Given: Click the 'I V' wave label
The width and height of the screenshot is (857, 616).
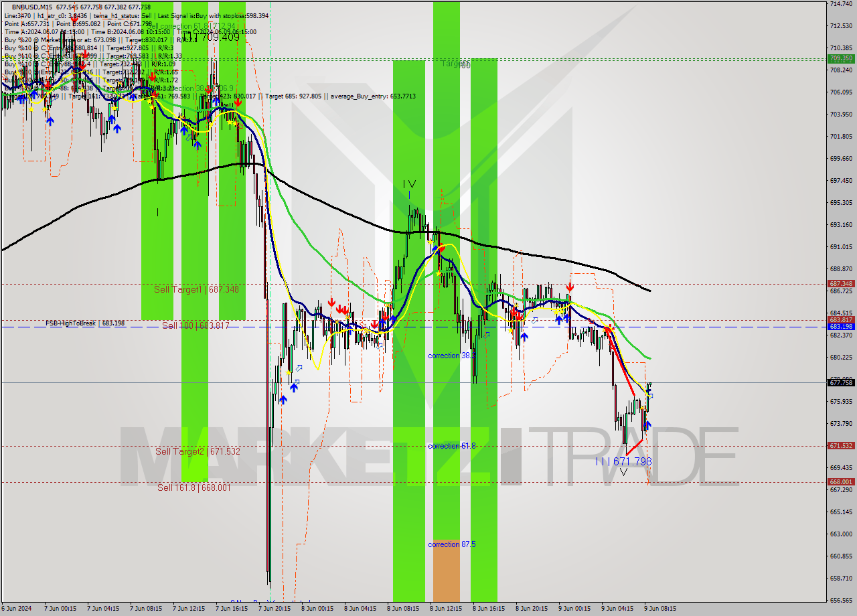Looking at the screenshot, I should coord(409,184).
